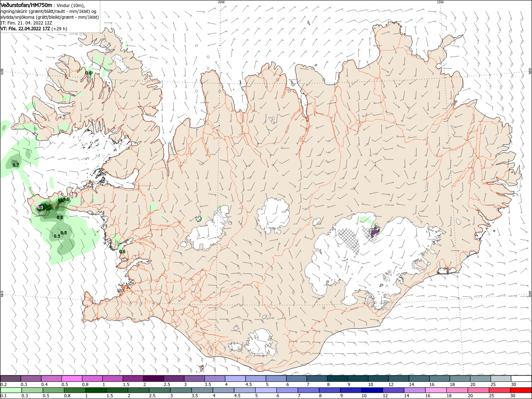Pick green rain swatch between 0.5 and 0.8
The height and width of the screenshot is (399, 532).
point(53,390)
